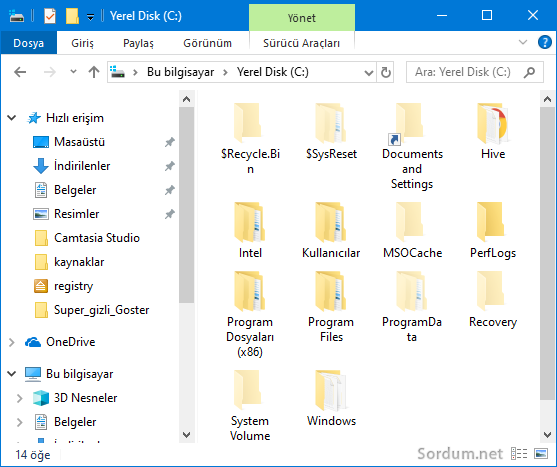
Task: Open the Recovery folder
Action: pos(493,299)
